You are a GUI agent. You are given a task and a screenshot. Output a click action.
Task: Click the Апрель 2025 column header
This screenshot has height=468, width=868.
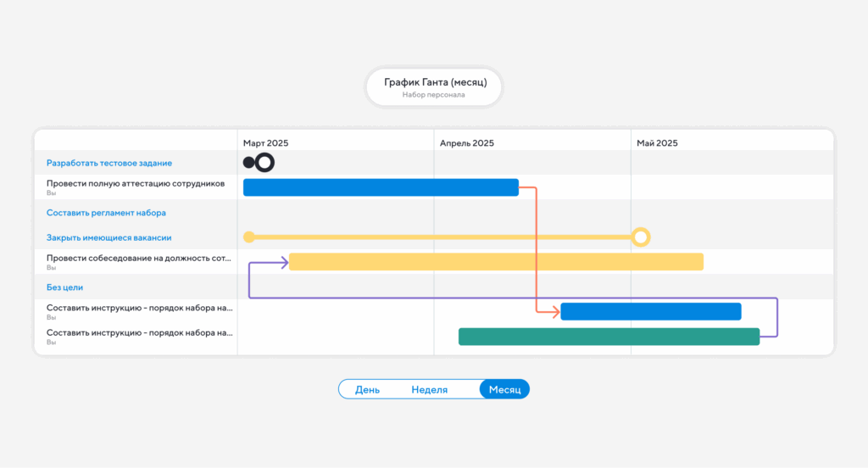(466, 143)
